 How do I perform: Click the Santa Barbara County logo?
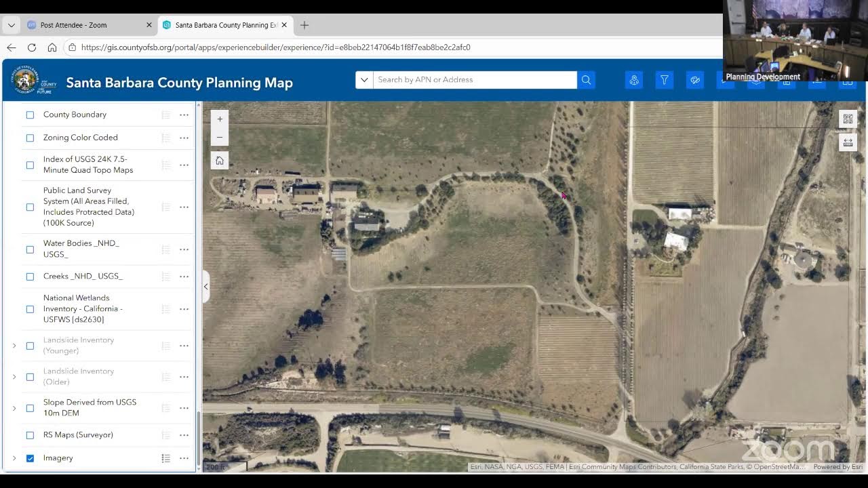click(x=33, y=81)
